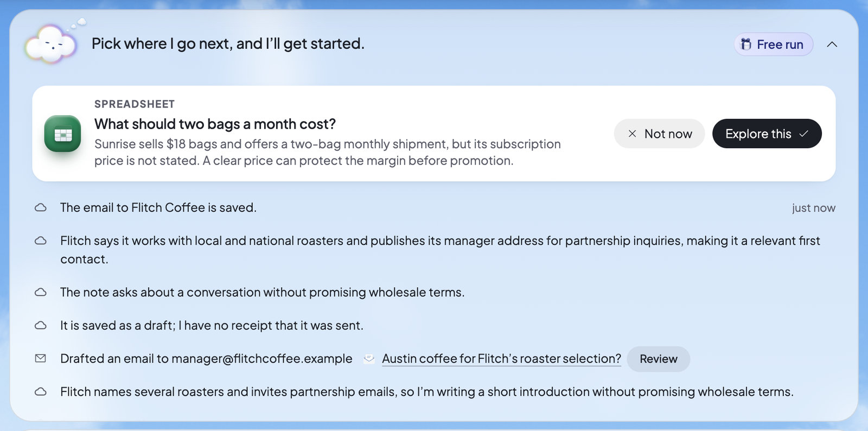868x431 pixels.
Task: Click Review next to the drafted email
Action: click(x=659, y=359)
